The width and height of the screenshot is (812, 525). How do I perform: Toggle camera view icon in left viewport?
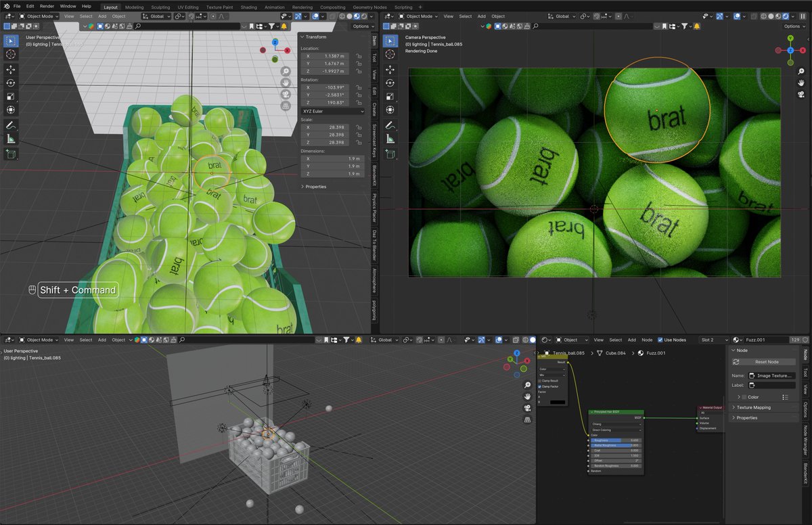click(x=286, y=94)
